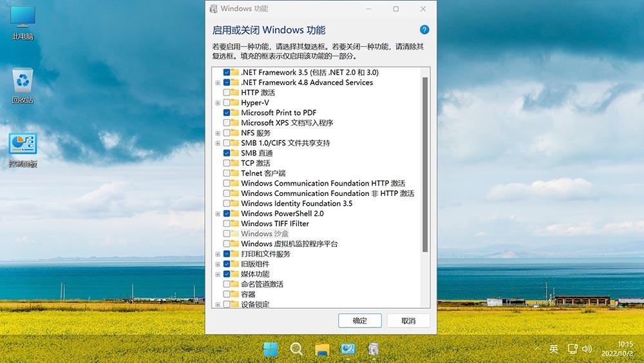Viewport: 644px width, 363px height.
Task: Select the 回收站 recycle bin icon
Action: [x=23, y=86]
